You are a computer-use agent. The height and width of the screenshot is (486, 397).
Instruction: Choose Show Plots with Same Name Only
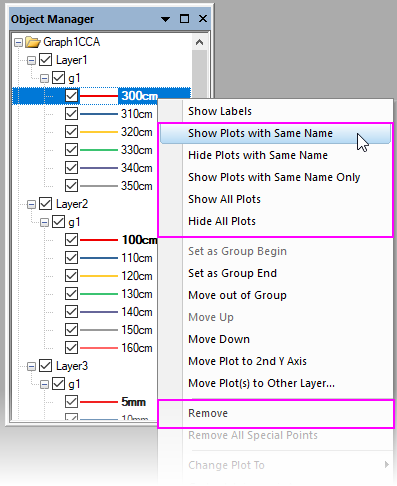[274, 177]
